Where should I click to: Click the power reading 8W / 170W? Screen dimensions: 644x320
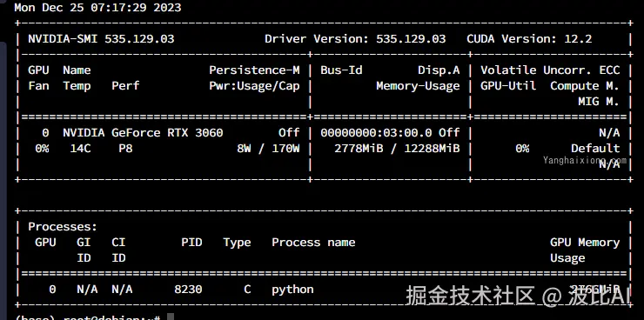268,148
